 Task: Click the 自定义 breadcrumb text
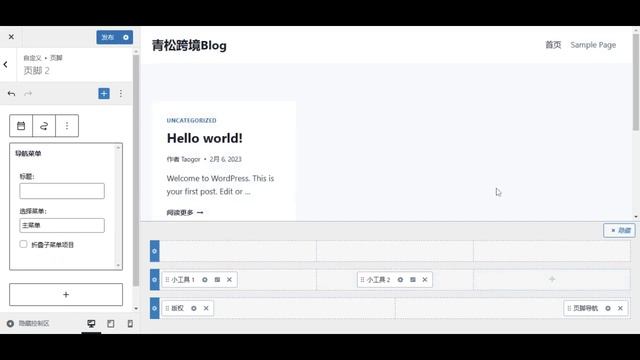32,58
